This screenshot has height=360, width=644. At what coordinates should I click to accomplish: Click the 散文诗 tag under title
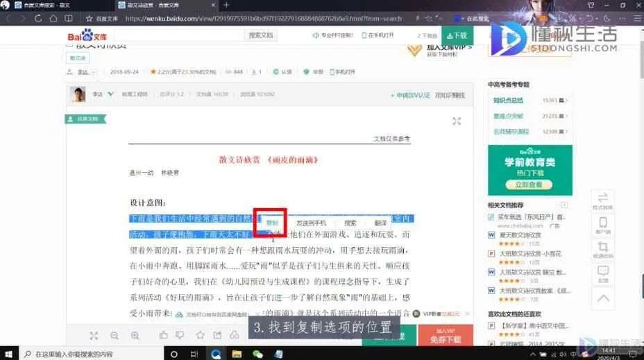[x=78, y=58]
